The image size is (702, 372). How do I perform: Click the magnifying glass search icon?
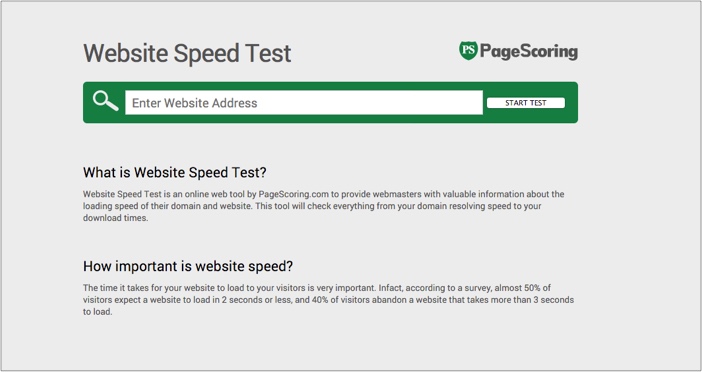(x=106, y=101)
